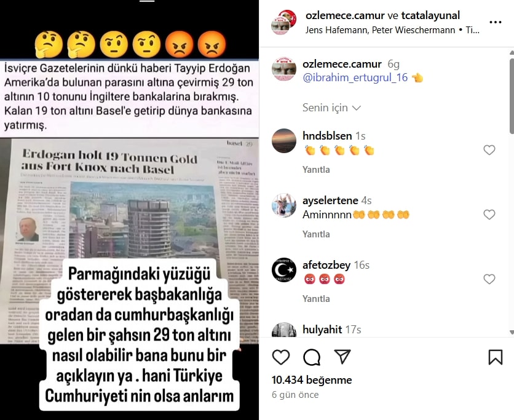
Task: Click hndsblsen's profile avatar
Action: 284,141
